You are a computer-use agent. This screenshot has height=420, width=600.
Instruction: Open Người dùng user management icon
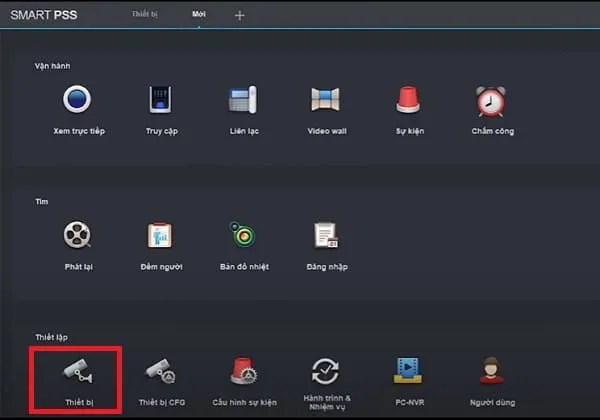tap(492, 372)
